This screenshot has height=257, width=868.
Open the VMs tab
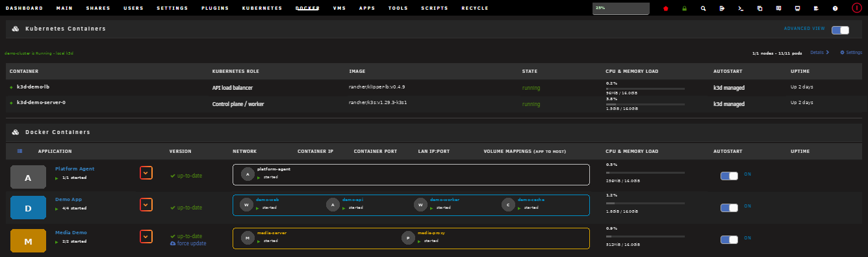click(339, 8)
